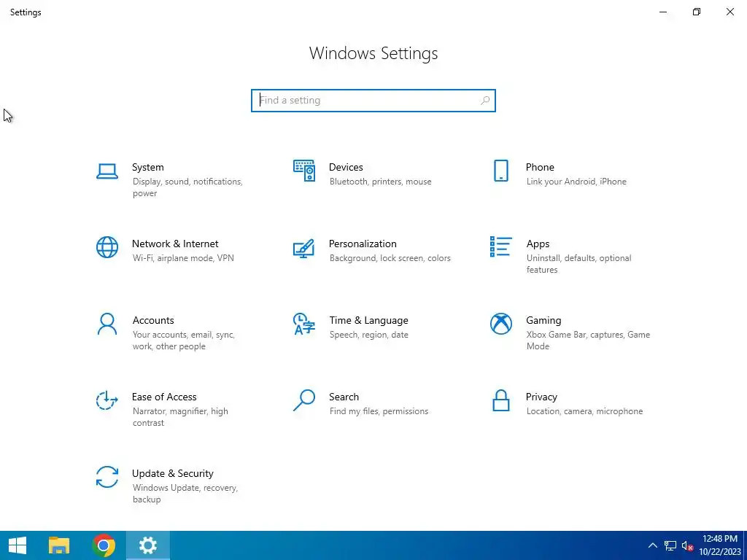
Task: Click the Privacy padlock icon
Action: click(x=500, y=400)
